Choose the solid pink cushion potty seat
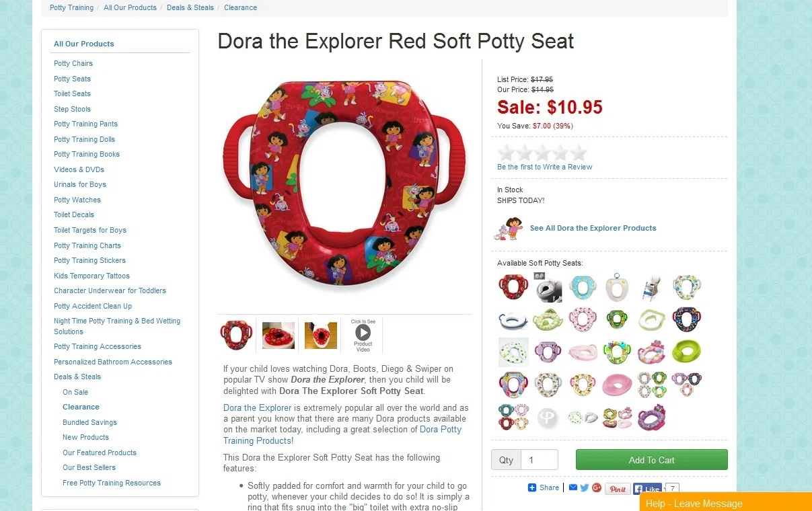This screenshot has width=812, height=511. pos(617,385)
